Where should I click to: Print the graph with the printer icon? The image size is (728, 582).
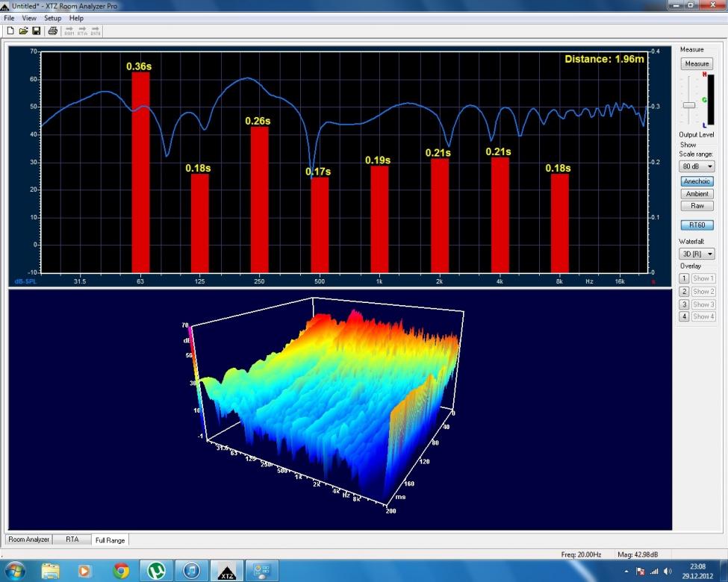pos(52,31)
